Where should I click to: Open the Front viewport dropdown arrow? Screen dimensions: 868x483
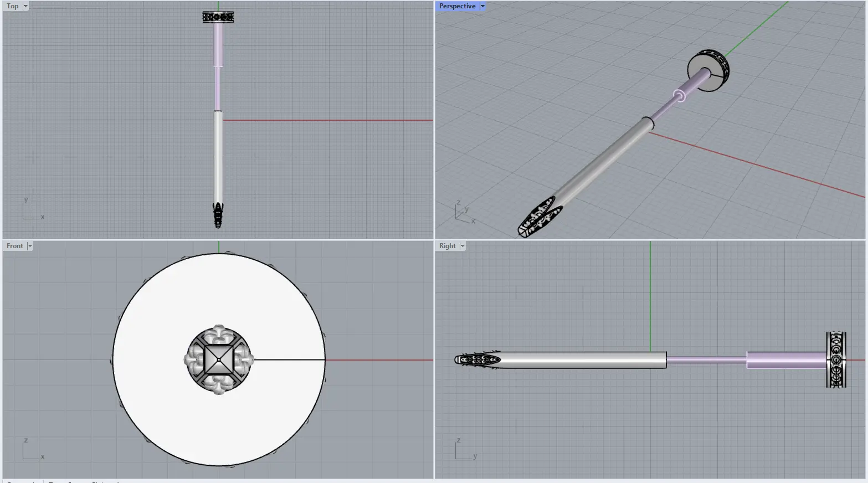pos(30,246)
